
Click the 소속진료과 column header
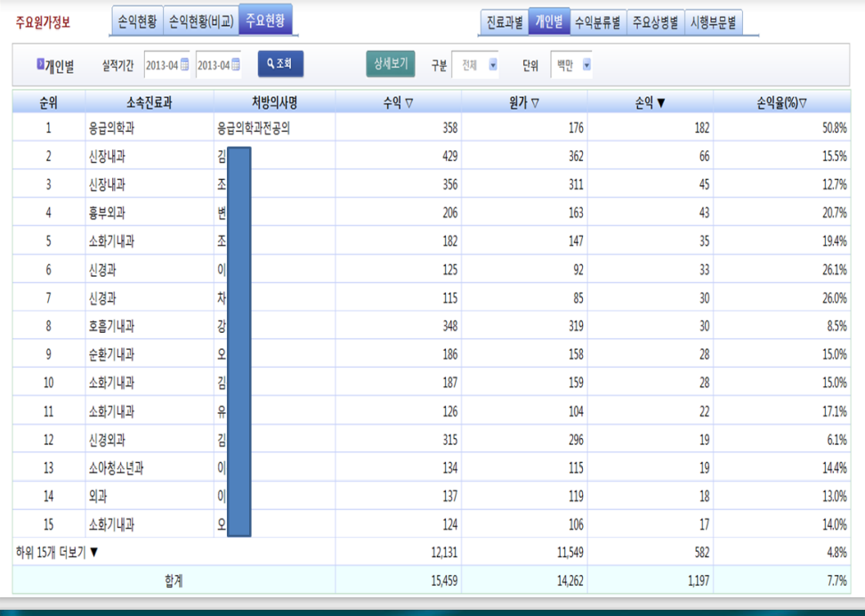click(149, 102)
